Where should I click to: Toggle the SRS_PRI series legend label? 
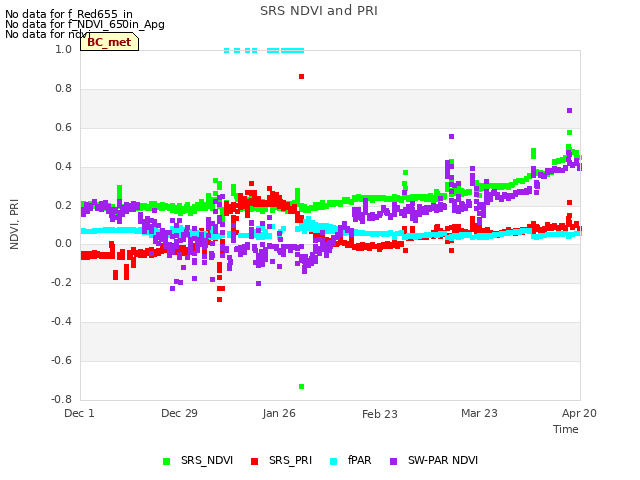290,460
